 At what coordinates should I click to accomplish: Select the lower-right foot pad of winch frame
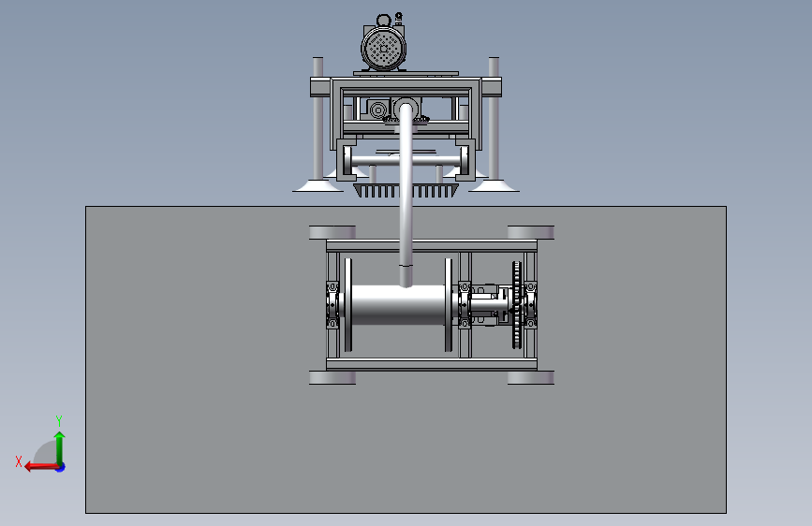[531, 377]
